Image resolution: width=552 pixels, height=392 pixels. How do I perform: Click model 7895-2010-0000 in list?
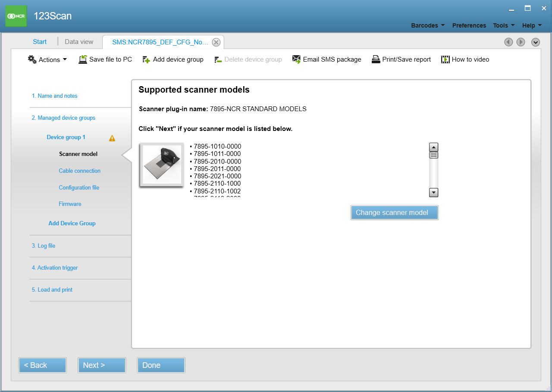tap(217, 162)
